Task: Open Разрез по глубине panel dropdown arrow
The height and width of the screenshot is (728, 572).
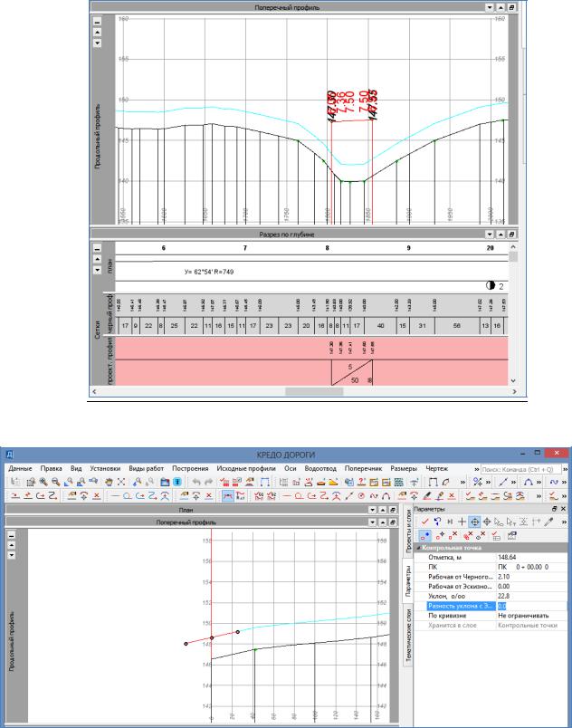Action: coord(490,235)
